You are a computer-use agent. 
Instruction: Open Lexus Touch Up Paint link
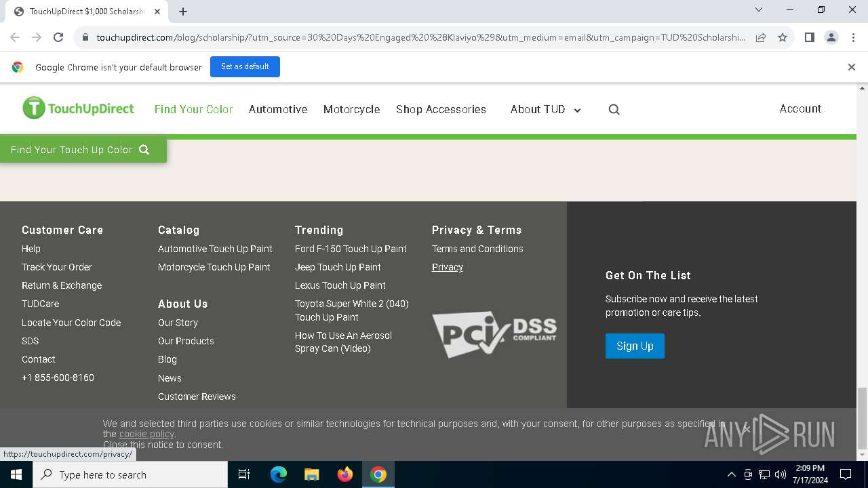tap(340, 285)
